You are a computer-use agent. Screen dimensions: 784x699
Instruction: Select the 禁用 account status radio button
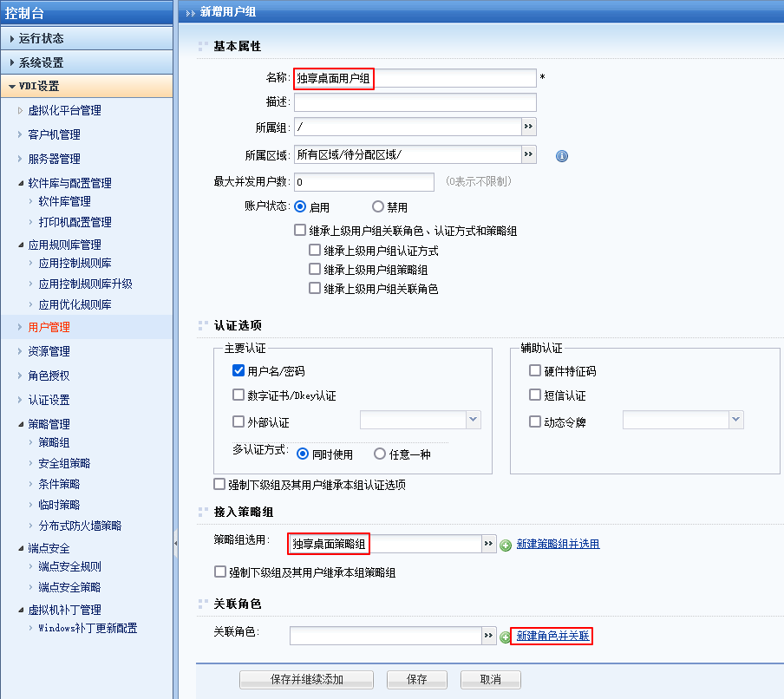[x=378, y=207]
